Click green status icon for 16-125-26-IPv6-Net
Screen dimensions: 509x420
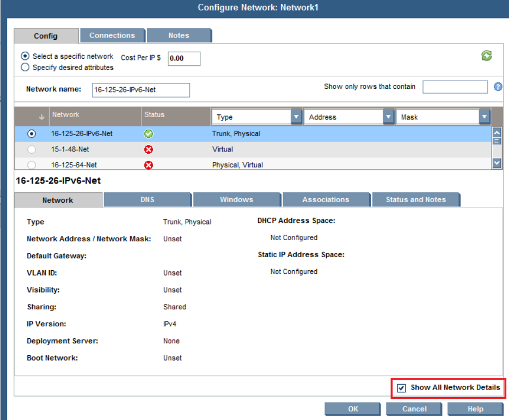(x=148, y=133)
